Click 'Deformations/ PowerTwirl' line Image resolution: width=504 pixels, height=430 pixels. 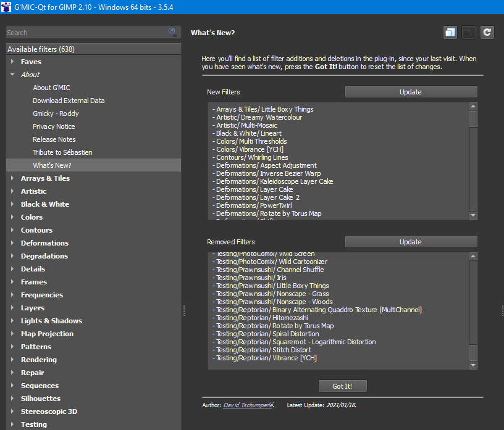pos(252,205)
